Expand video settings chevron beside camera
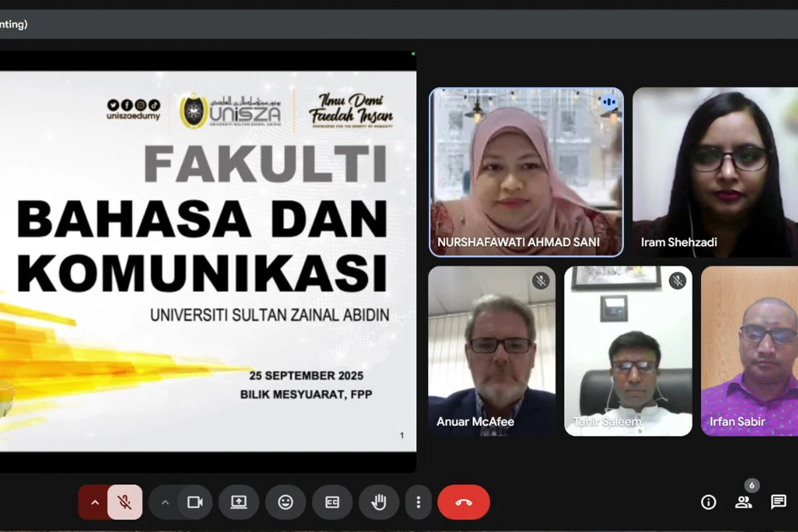 point(165,502)
